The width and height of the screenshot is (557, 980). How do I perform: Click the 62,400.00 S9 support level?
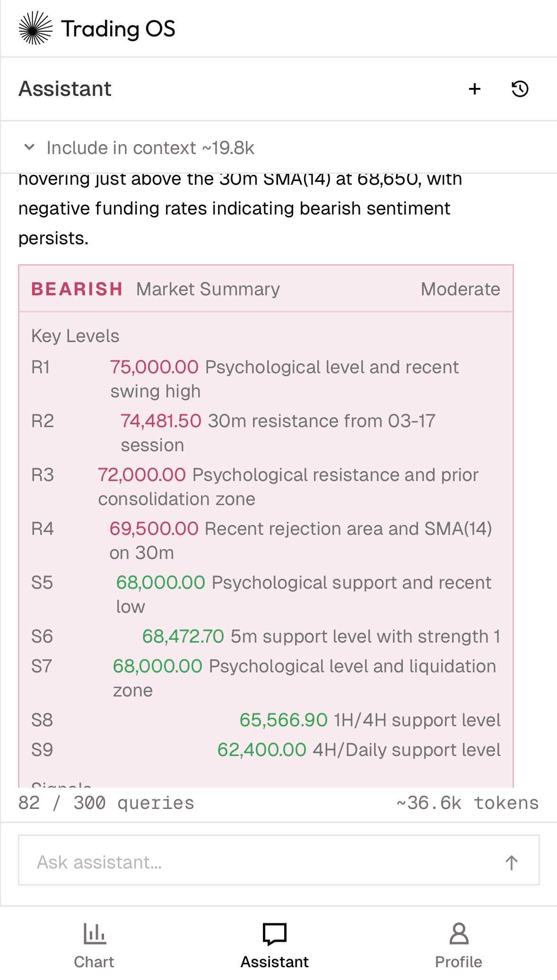[261, 750]
